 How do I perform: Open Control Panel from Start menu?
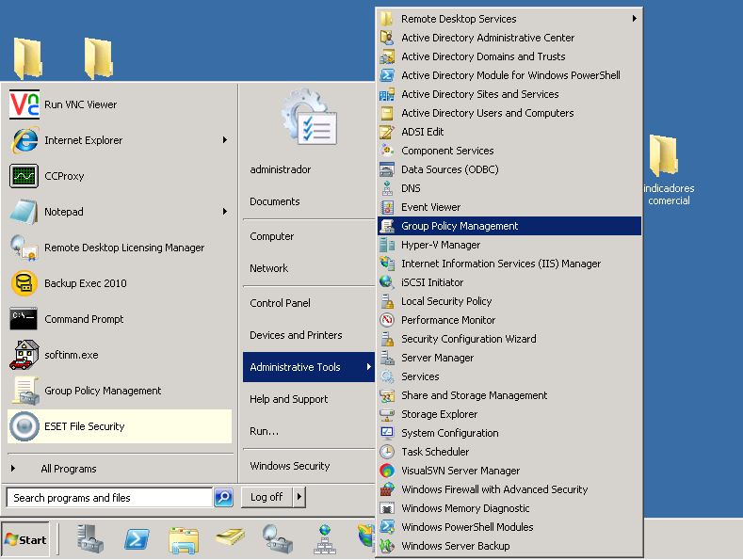point(309,303)
